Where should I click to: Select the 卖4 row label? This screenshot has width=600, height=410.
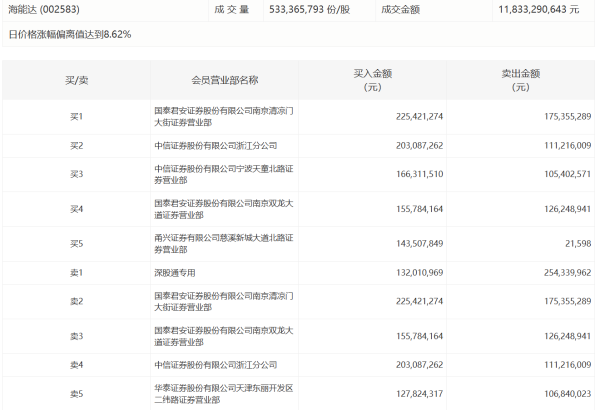click(77, 365)
